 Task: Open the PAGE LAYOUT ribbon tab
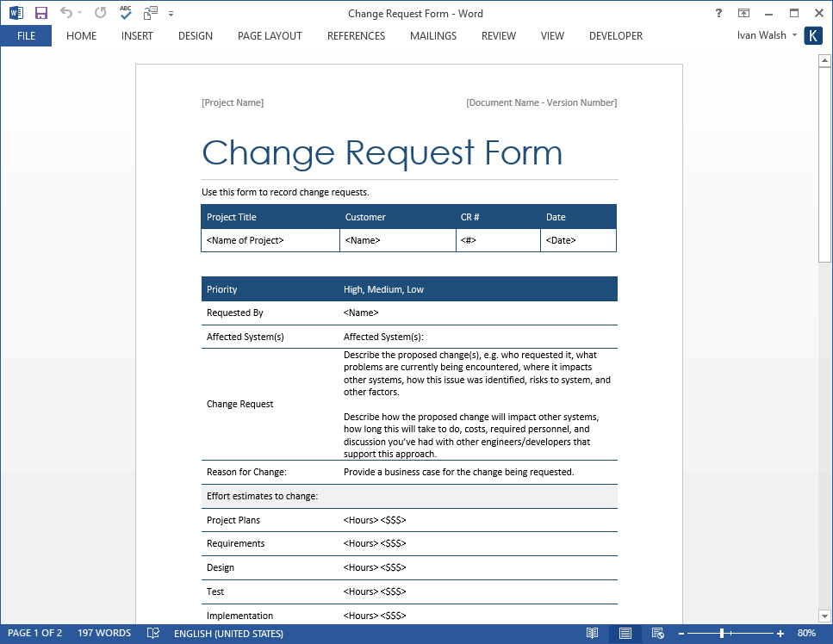click(x=270, y=36)
